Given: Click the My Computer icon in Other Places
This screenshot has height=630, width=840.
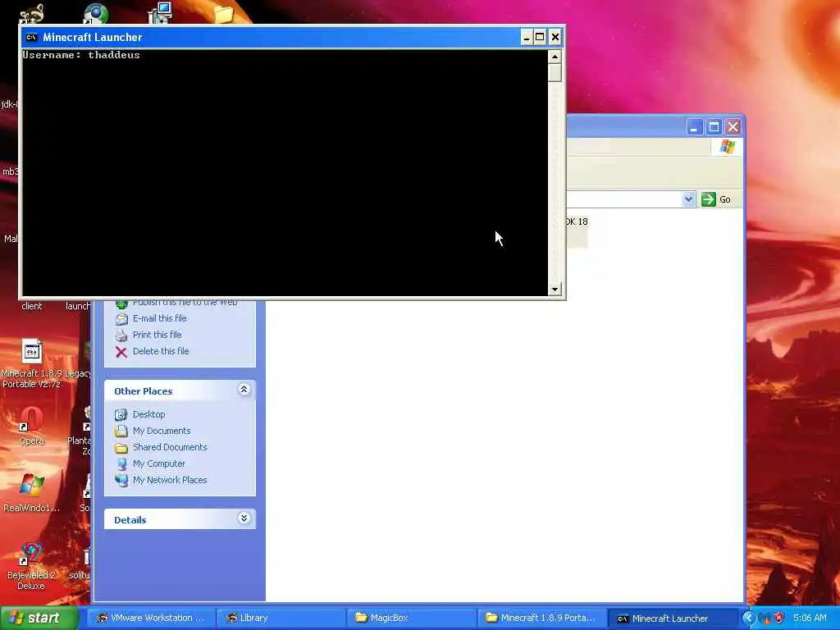Looking at the screenshot, I should coord(121,464).
